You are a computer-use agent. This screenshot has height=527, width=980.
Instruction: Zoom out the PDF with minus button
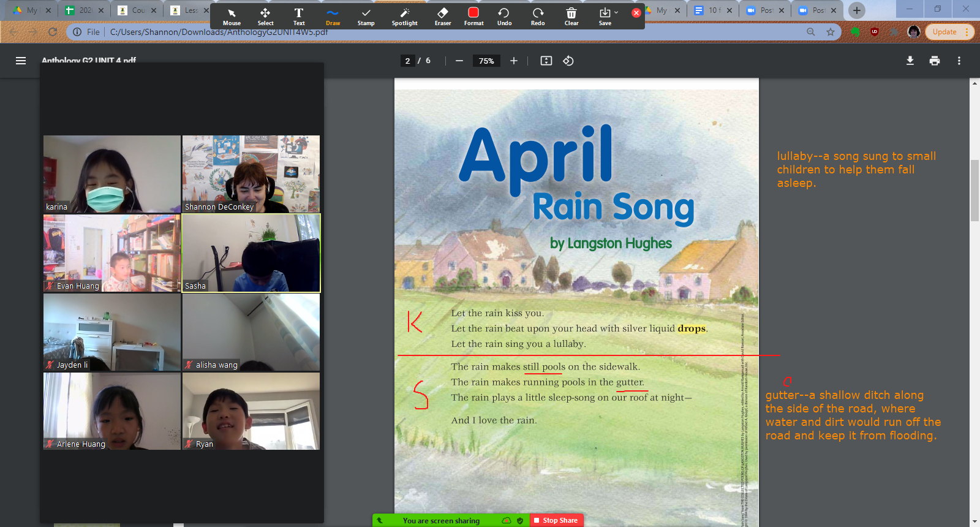point(459,61)
